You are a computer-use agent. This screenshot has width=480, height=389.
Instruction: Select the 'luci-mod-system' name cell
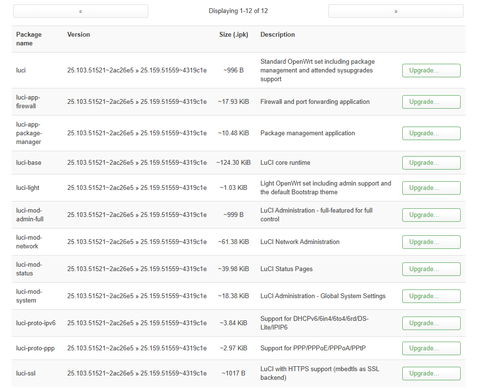click(x=29, y=296)
